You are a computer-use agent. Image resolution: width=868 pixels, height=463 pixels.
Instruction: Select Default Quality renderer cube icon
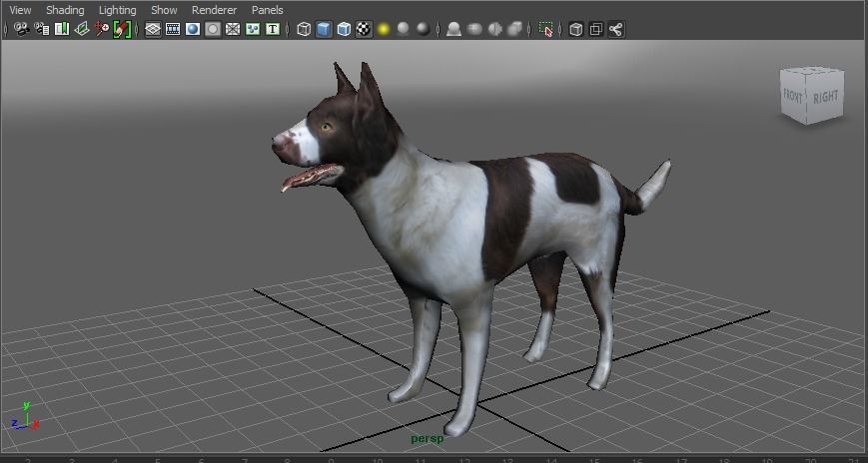575,29
